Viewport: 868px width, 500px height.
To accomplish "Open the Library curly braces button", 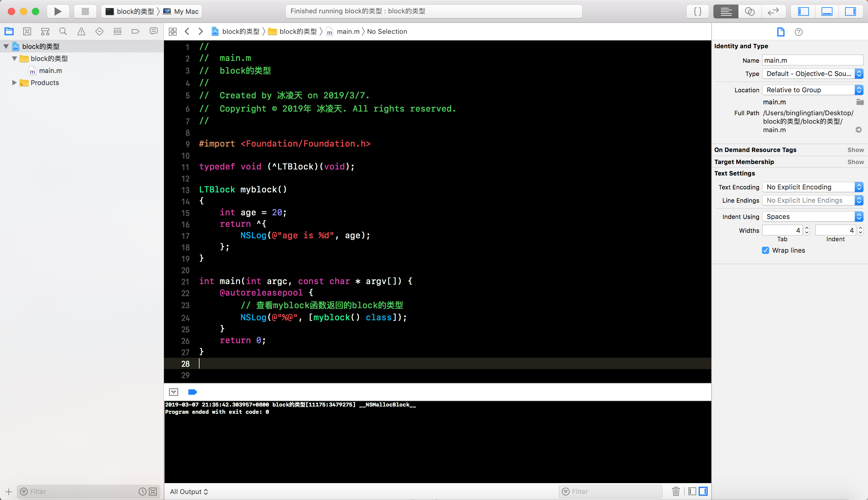I will click(x=698, y=11).
